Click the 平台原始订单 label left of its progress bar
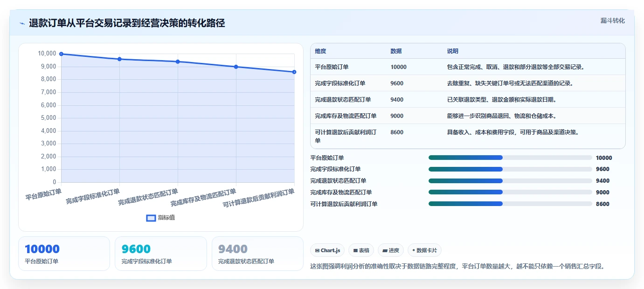The image size is (644, 289). click(327, 158)
